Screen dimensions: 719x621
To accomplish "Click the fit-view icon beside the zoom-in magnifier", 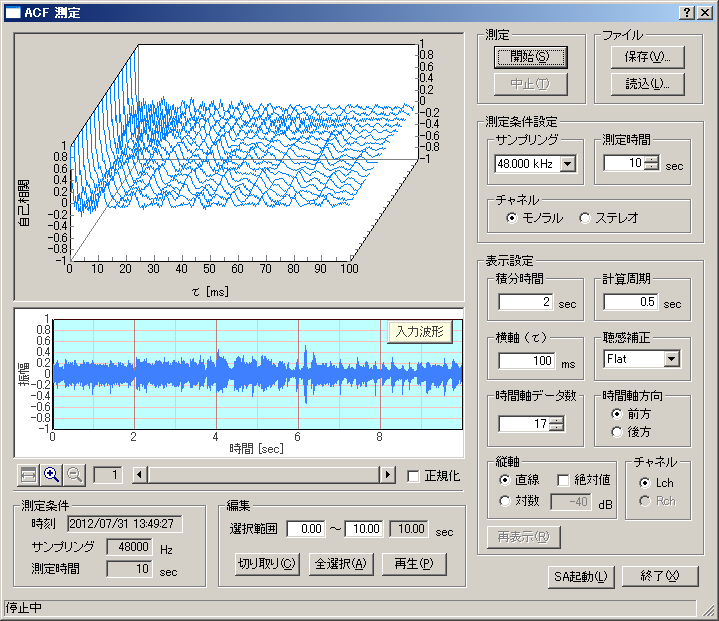I will tap(28, 475).
